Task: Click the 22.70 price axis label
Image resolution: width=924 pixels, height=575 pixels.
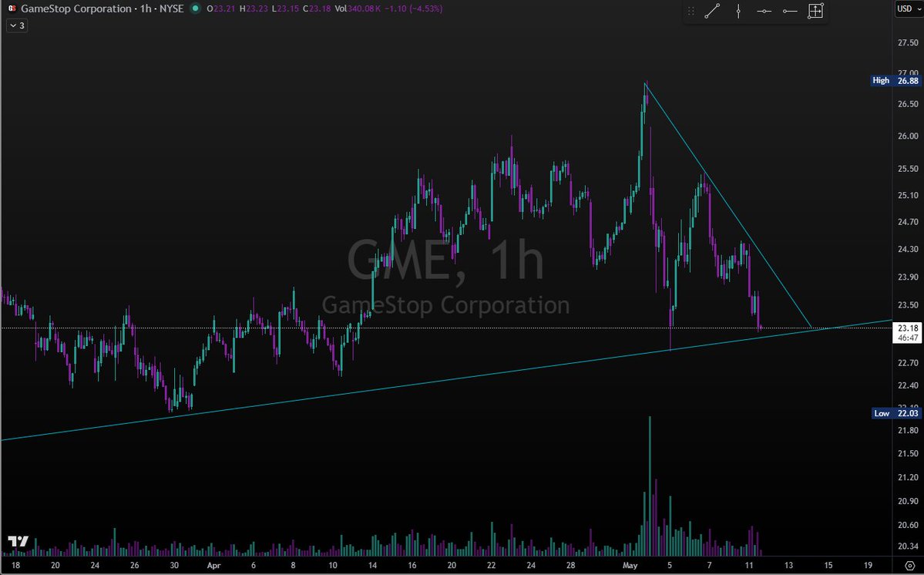Action: (x=908, y=363)
